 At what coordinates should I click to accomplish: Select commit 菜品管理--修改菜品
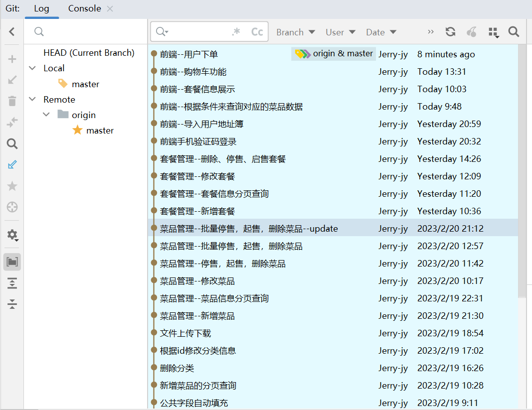(333, 281)
